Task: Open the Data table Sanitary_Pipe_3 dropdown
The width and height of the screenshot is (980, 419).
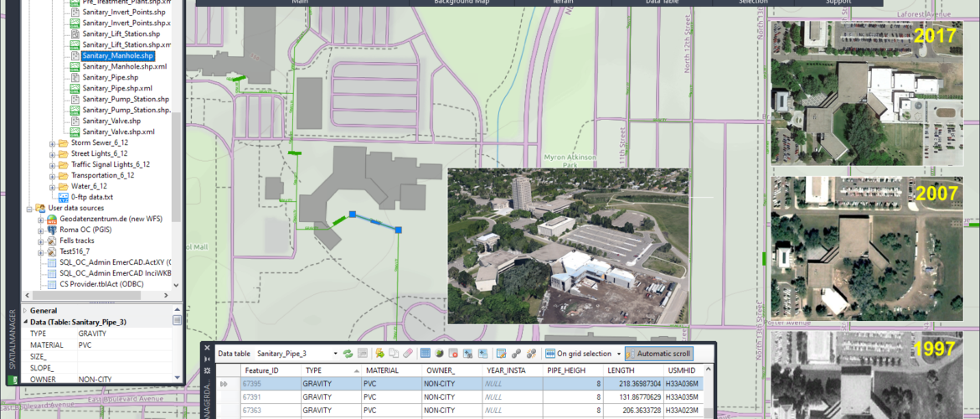Action: point(336,354)
